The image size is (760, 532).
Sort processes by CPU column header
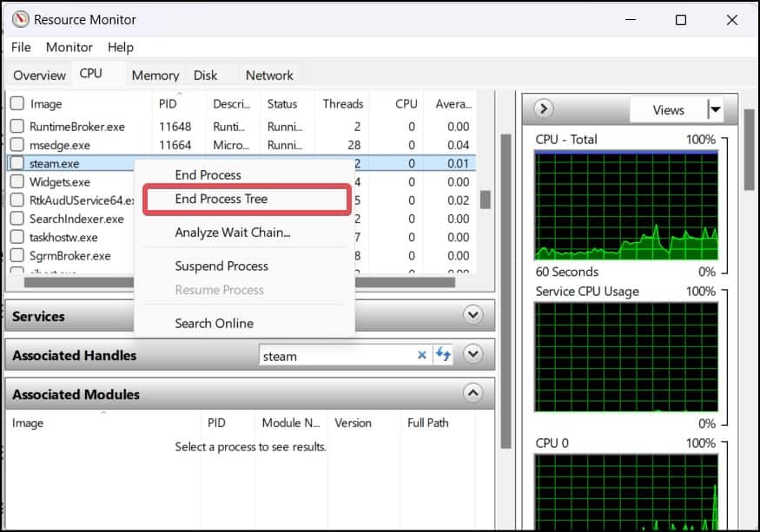(x=406, y=103)
